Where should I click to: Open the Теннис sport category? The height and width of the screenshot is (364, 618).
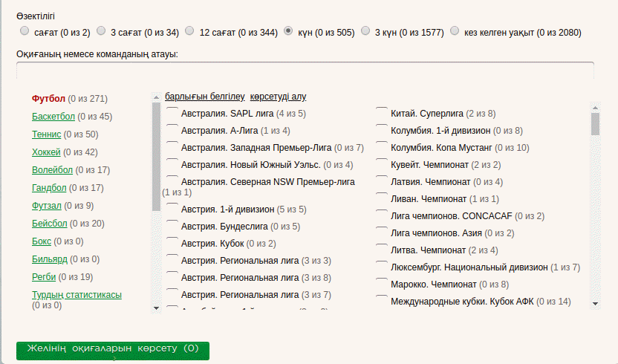[x=46, y=134]
